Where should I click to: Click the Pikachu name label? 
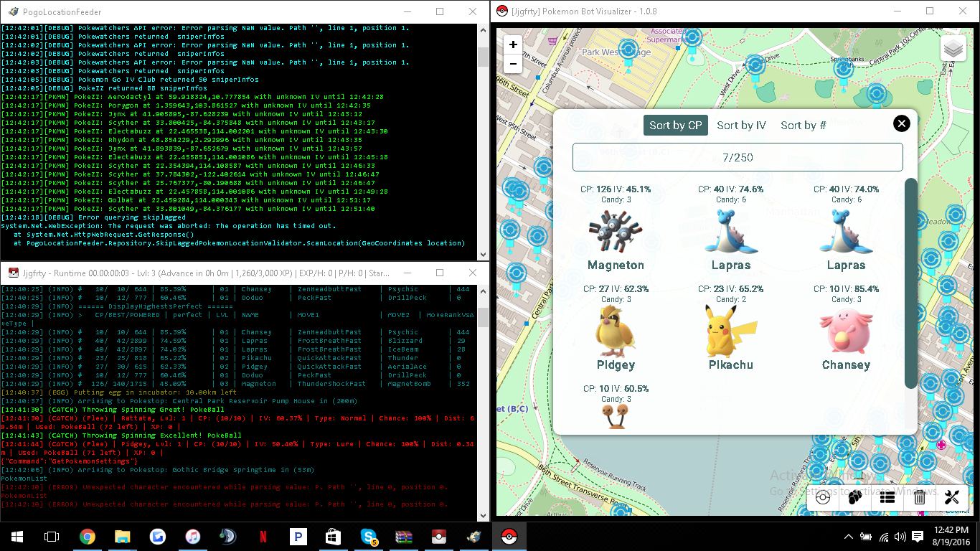click(x=731, y=365)
